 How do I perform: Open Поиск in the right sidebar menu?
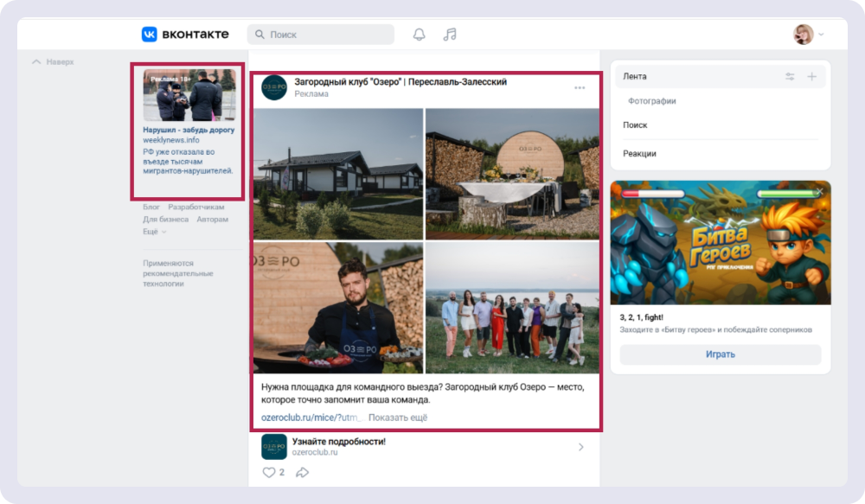(x=635, y=125)
